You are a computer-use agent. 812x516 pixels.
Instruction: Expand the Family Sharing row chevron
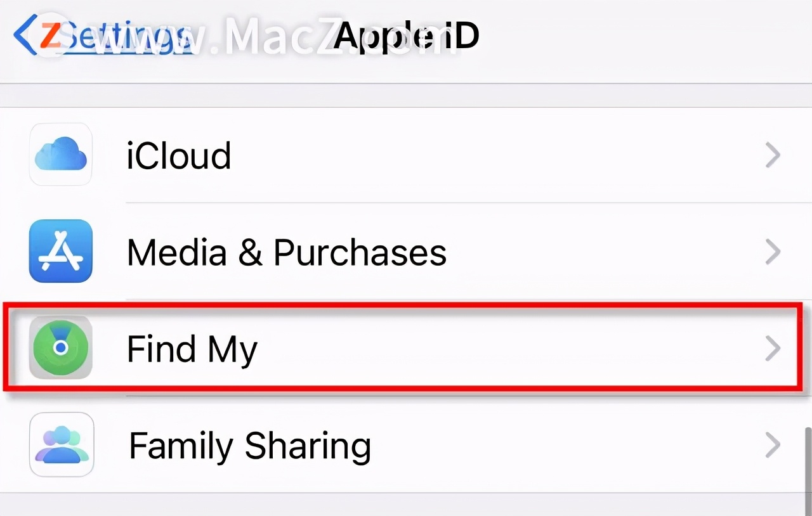click(772, 445)
